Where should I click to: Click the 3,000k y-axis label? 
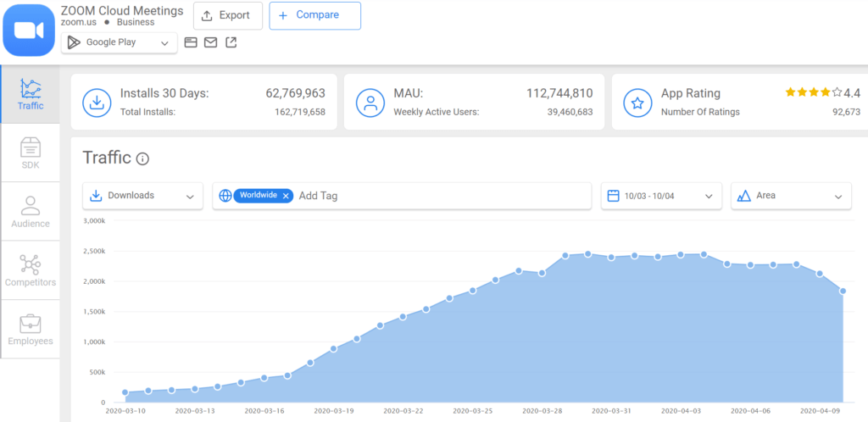[93, 220]
